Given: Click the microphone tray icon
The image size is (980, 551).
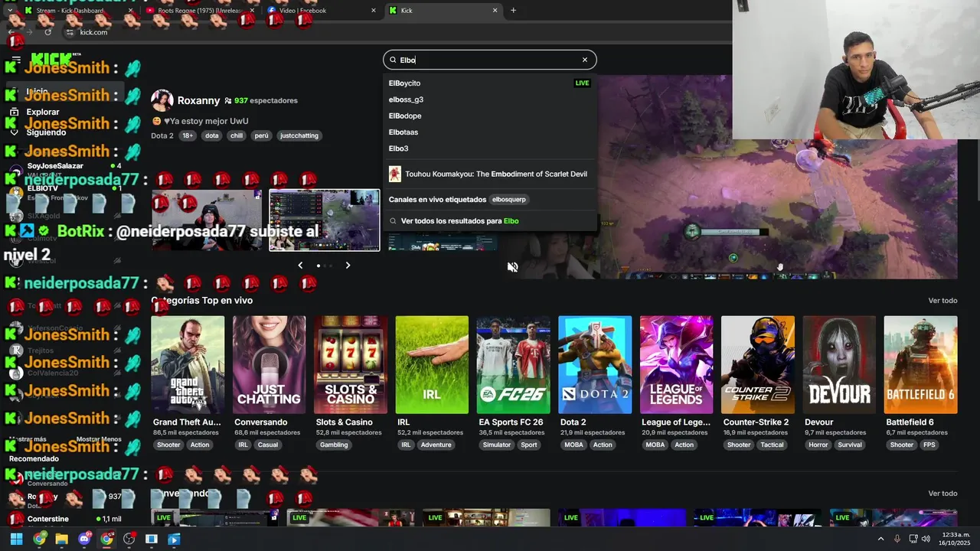Looking at the screenshot, I should coord(897,539).
